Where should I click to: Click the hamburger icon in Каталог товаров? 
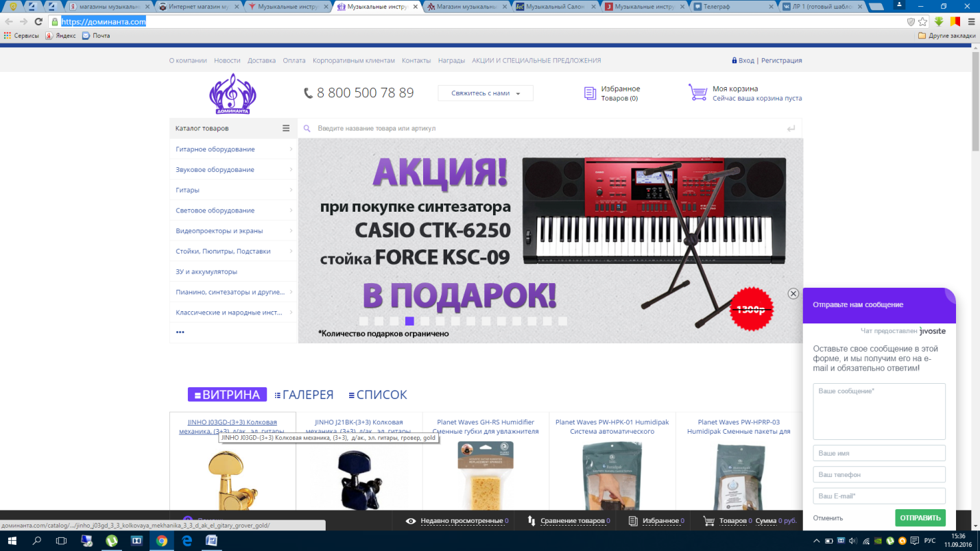(x=286, y=128)
